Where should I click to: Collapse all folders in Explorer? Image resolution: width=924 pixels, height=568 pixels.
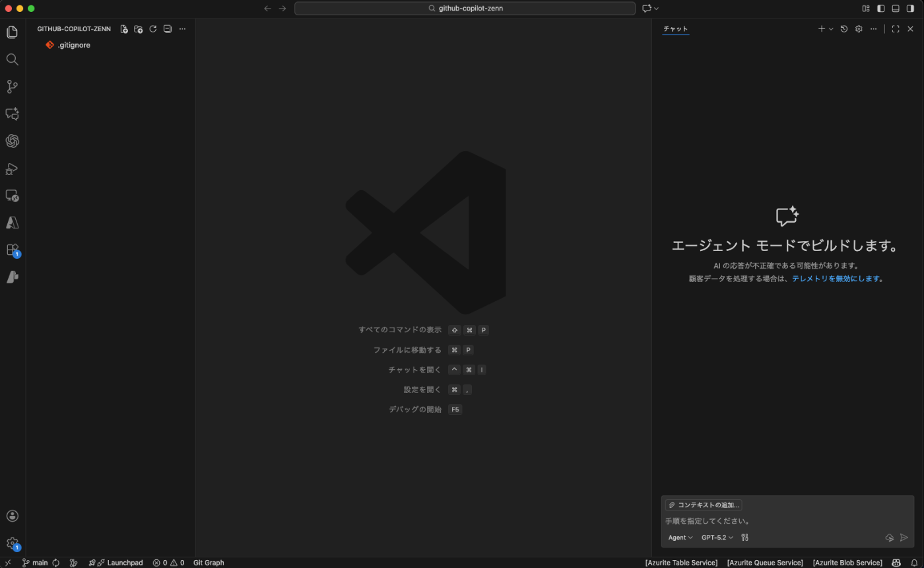pyautogui.click(x=168, y=29)
